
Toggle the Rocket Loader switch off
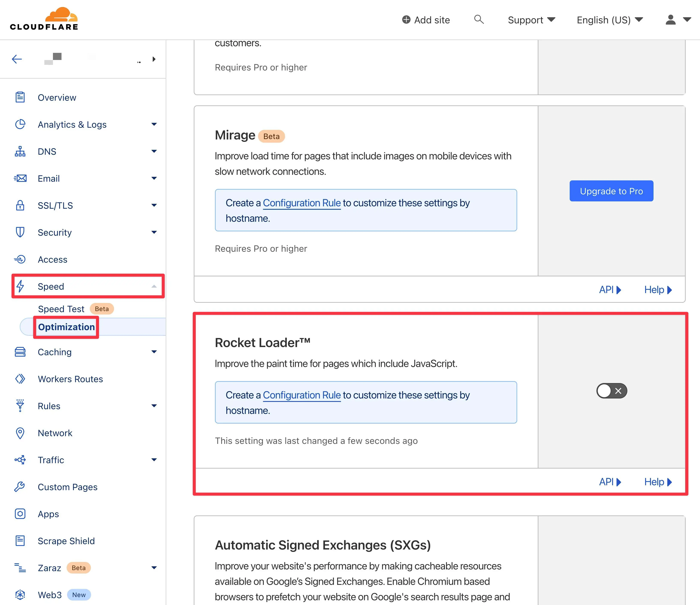pos(610,391)
